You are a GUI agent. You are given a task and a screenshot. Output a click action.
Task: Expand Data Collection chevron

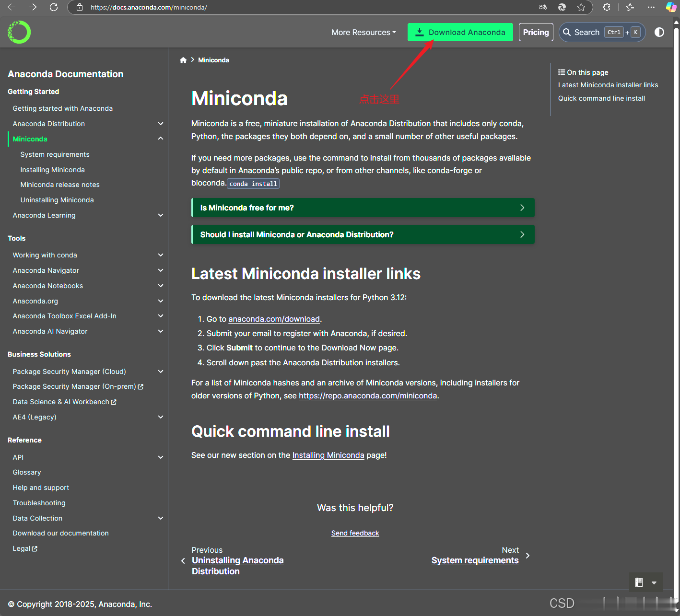pyautogui.click(x=161, y=518)
